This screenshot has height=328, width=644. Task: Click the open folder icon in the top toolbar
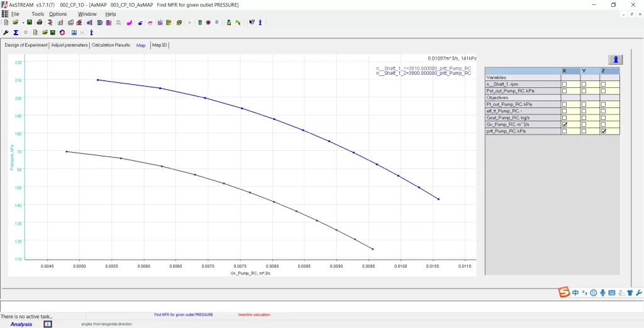[x=16, y=22]
